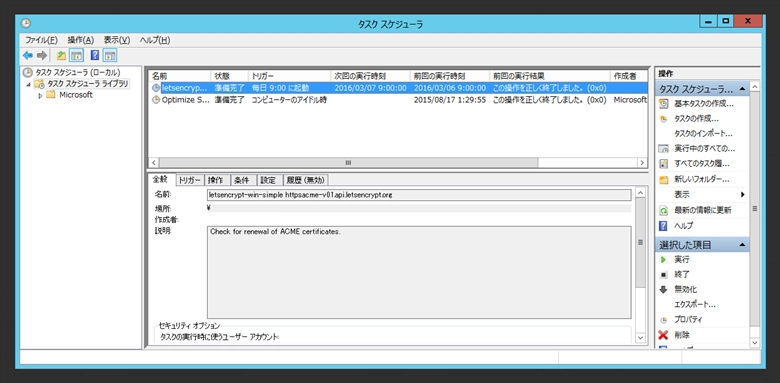This screenshot has height=383, width=780.
Task: Click the Up one level folder icon
Action: click(61, 55)
